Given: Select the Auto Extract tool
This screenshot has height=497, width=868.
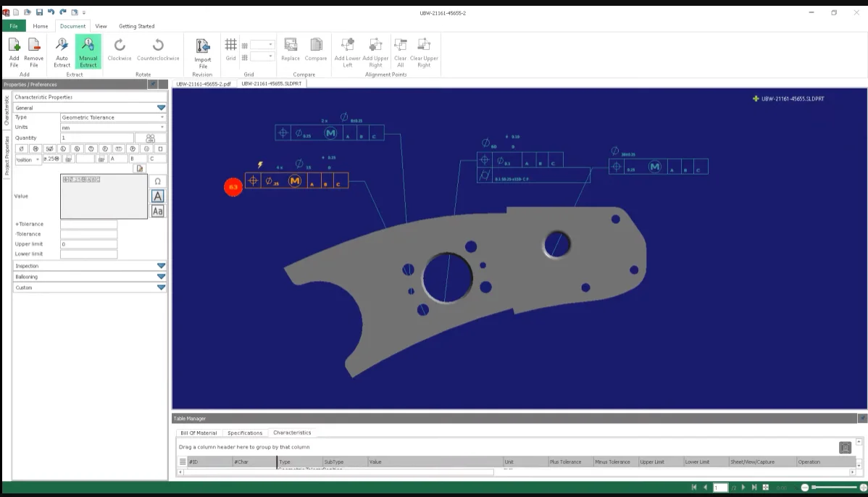Looking at the screenshot, I should click(x=62, y=52).
